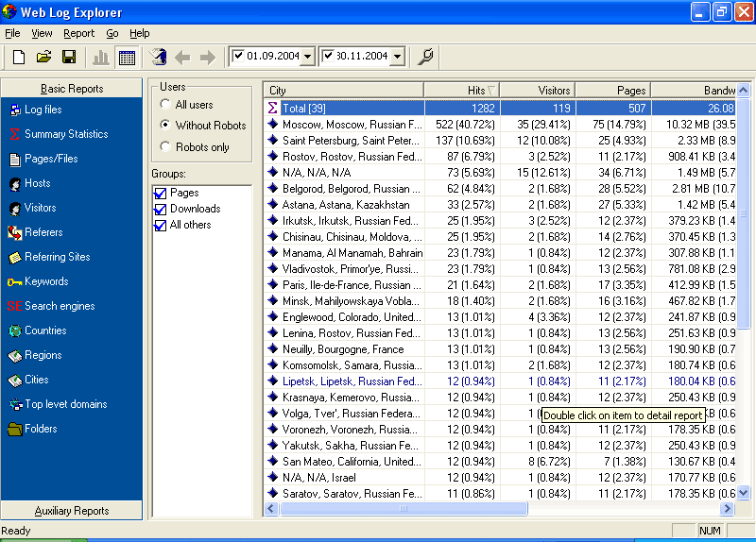The width and height of the screenshot is (756, 542).
Task: Expand the Auxiliary Reports panel
Action: (x=72, y=511)
